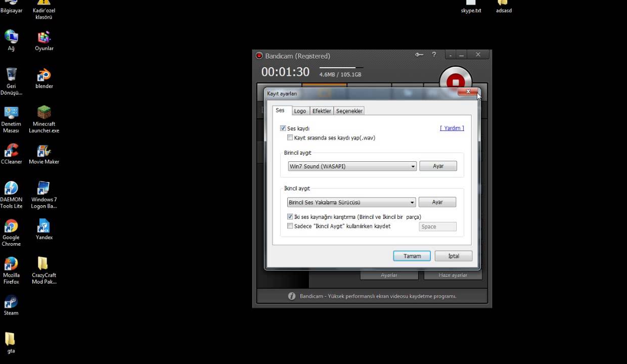Switch to the Logo tab
Viewport: 627px width, 364px height.
300,111
